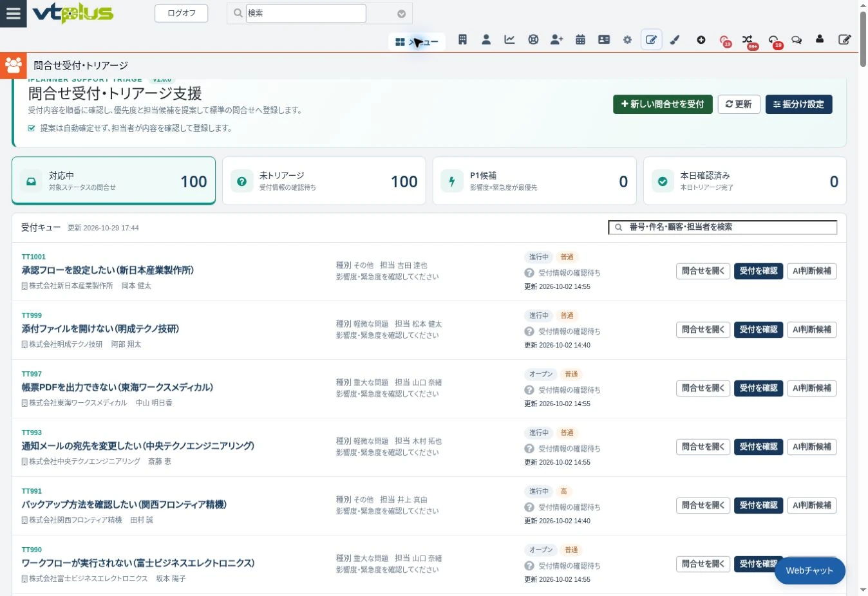868x596 pixels.
Task: Select the 未トリアージ status card
Action: [324, 181]
